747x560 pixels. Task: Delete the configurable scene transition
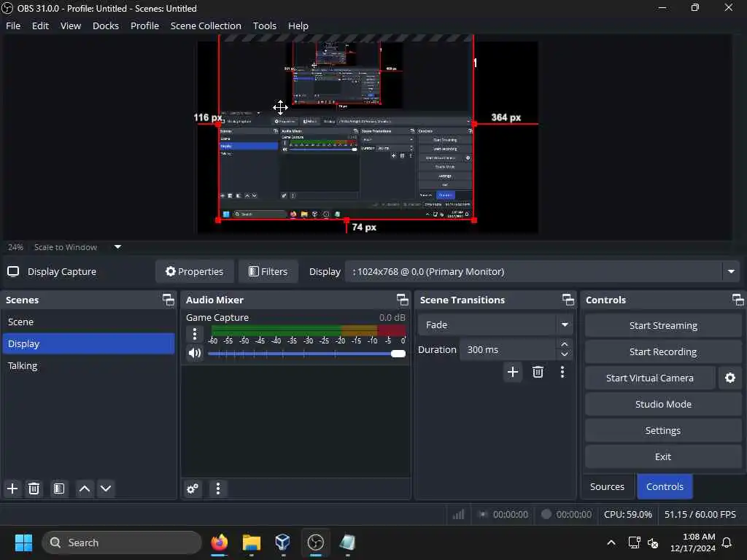pos(538,372)
